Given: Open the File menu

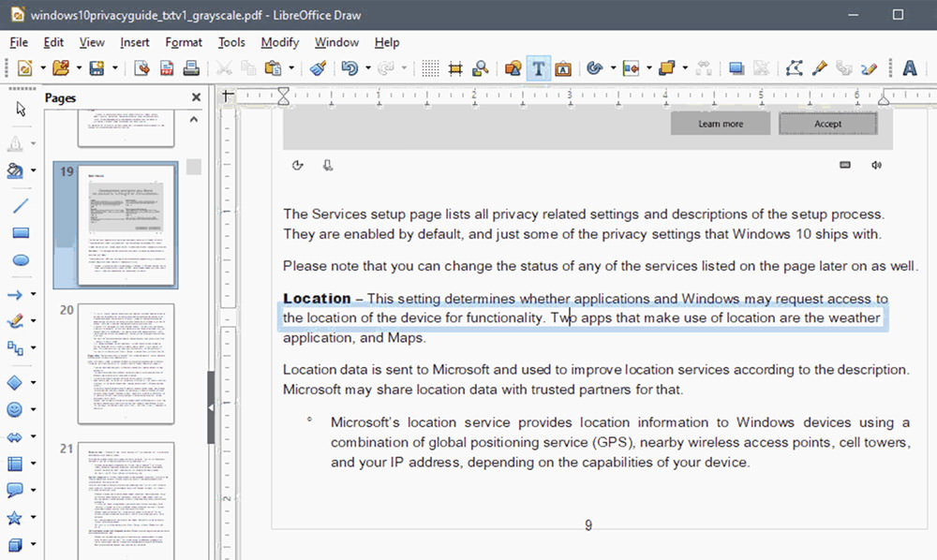Looking at the screenshot, I should 19,42.
